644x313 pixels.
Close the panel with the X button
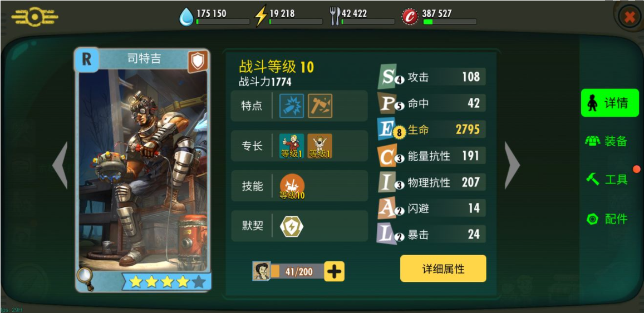click(629, 17)
